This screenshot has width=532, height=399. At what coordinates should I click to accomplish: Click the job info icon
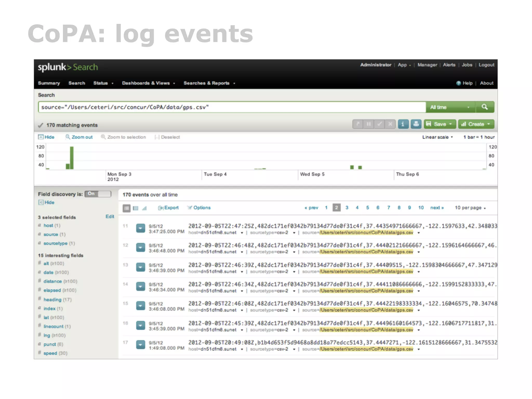tap(403, 124)
